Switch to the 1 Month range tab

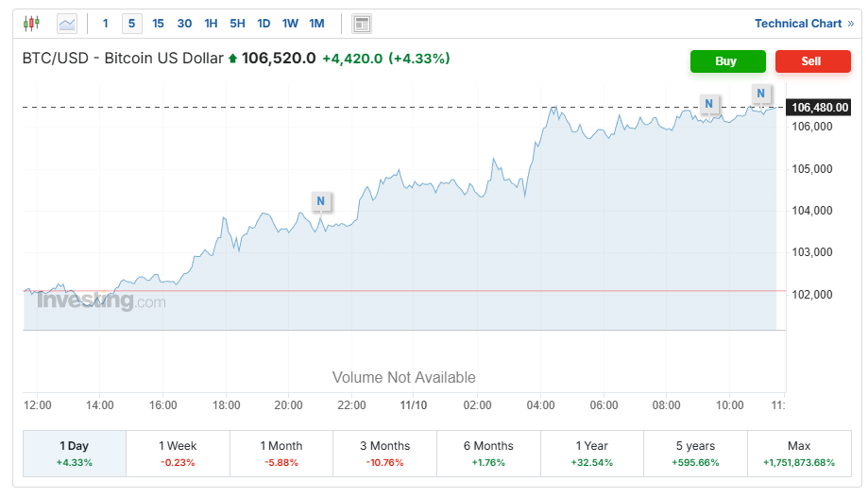(281, 454)
